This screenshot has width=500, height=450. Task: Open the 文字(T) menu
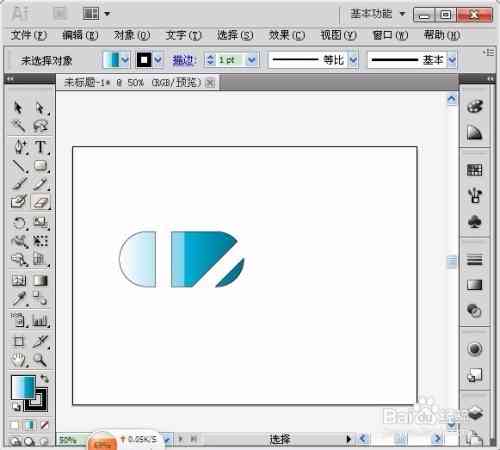183,35
